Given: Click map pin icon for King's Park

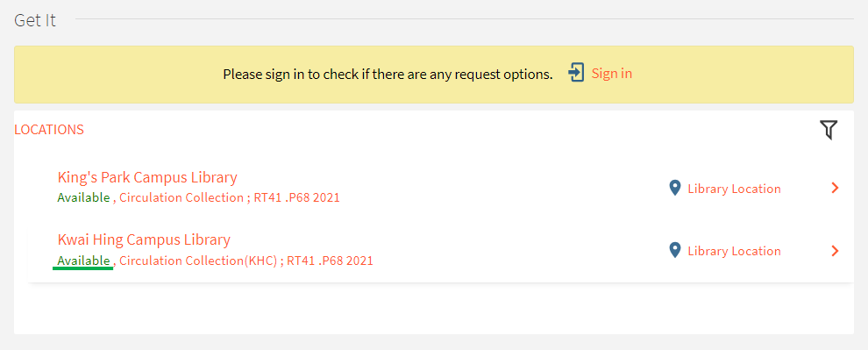Looking at the screenshot, I should [674, 189].
